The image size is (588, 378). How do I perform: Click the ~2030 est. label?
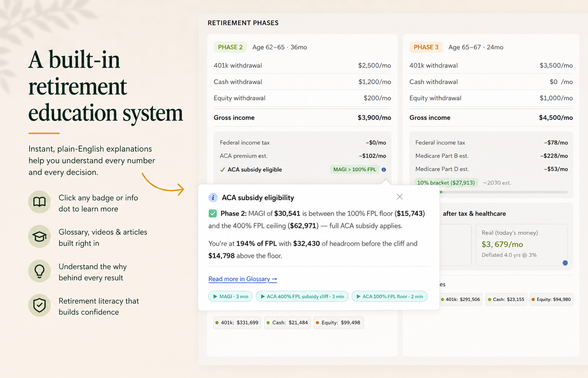pyautogui.click(x=497, y=183)
